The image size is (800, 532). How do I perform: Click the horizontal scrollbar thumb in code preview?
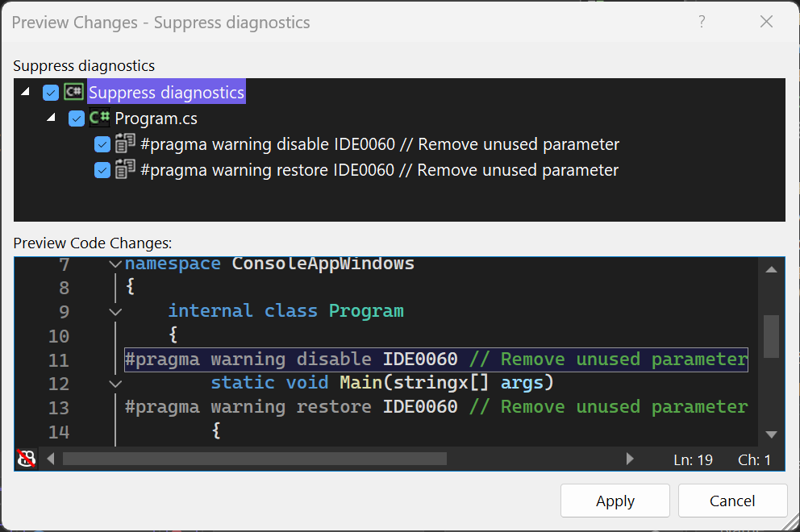(255, 459)
